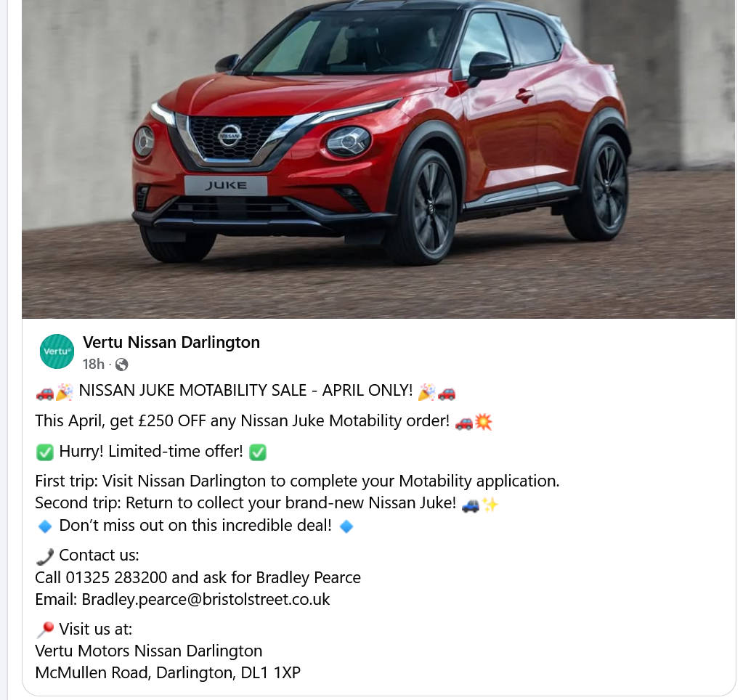Click the Vertu round profile avatar
The image size is (743, 700).
(57, 351)
